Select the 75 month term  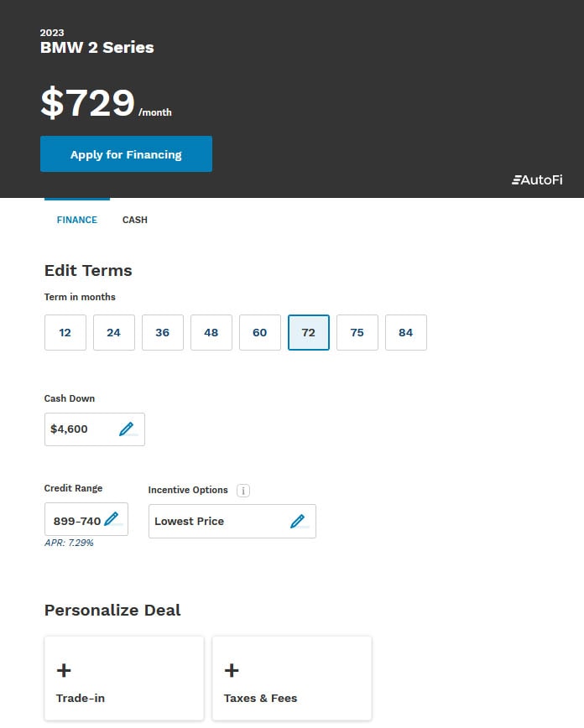(x=357, y=332)
